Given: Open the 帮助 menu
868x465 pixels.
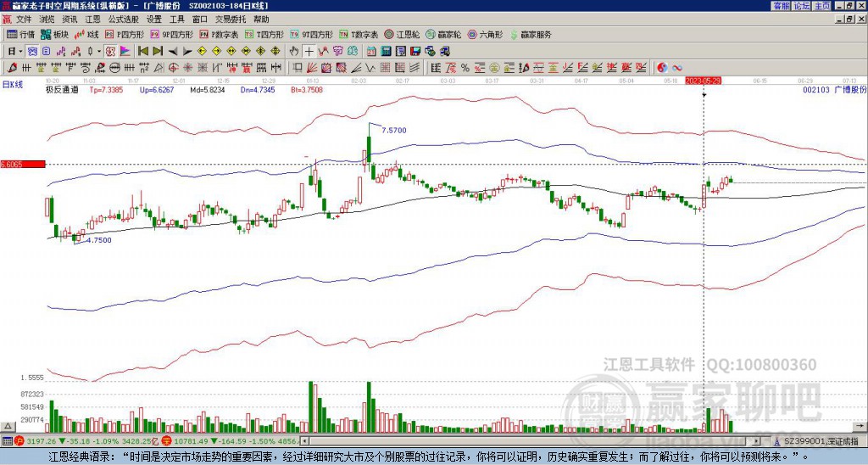Looking at the screenshot, I should 261,20.
